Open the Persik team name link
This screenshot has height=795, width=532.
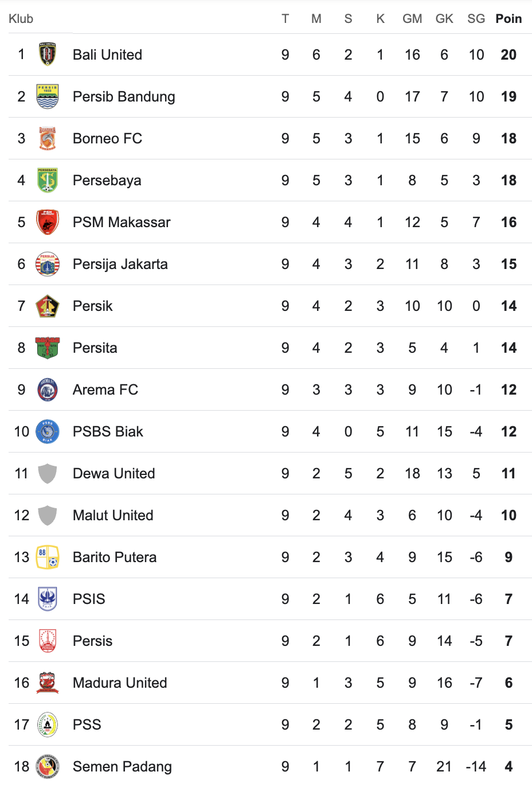point(93,306)
